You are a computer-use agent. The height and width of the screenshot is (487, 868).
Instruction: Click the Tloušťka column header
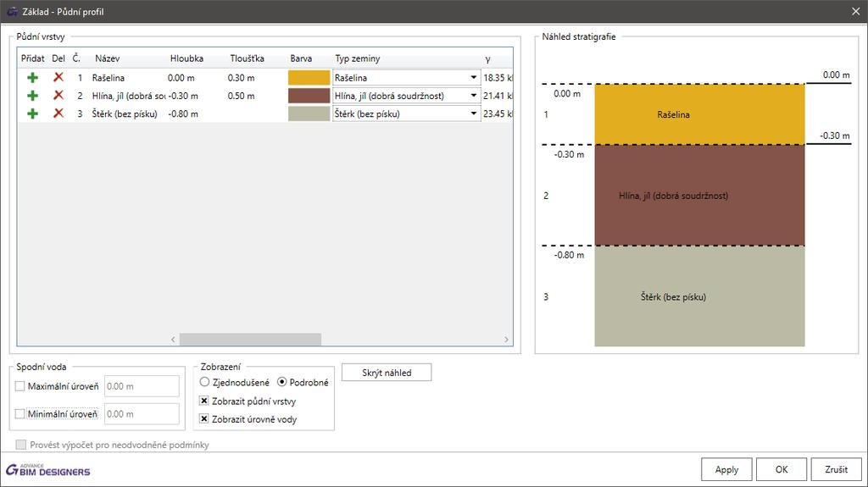[247, 58]
